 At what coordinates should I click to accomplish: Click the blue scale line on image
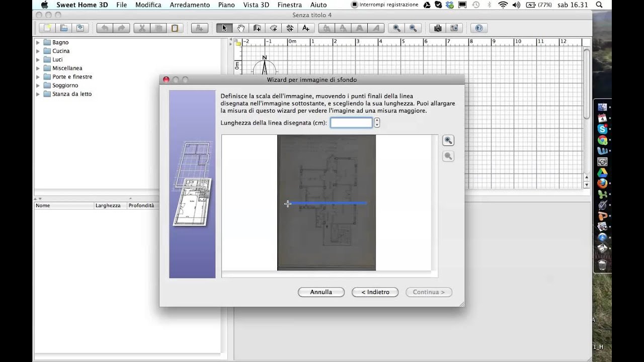[327, 203]
